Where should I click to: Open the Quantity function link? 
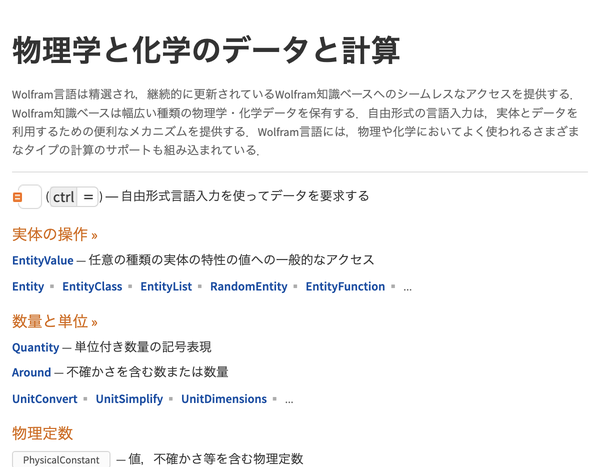36,347
